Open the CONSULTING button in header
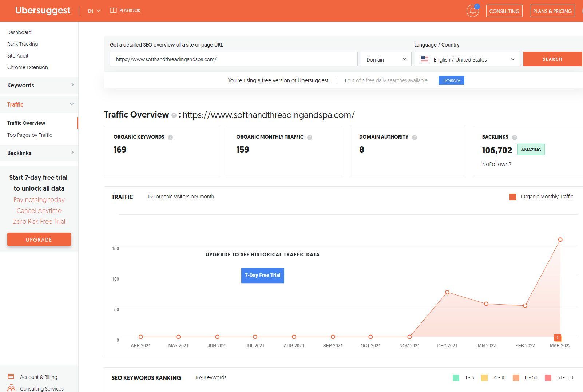Screen dimensions: 583x392 504,11
